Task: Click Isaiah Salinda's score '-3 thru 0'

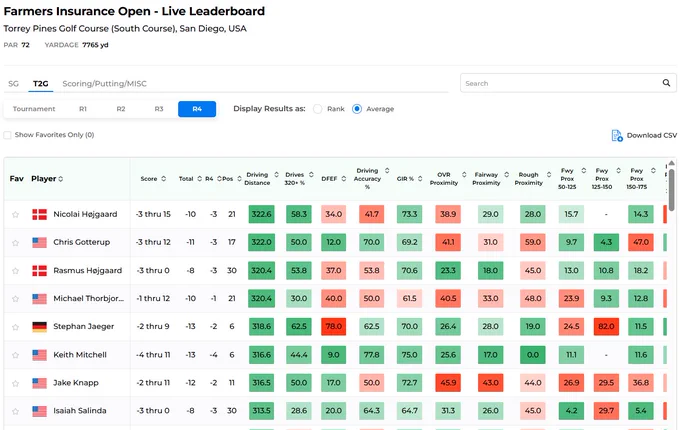Action: [x=153, y=410]
